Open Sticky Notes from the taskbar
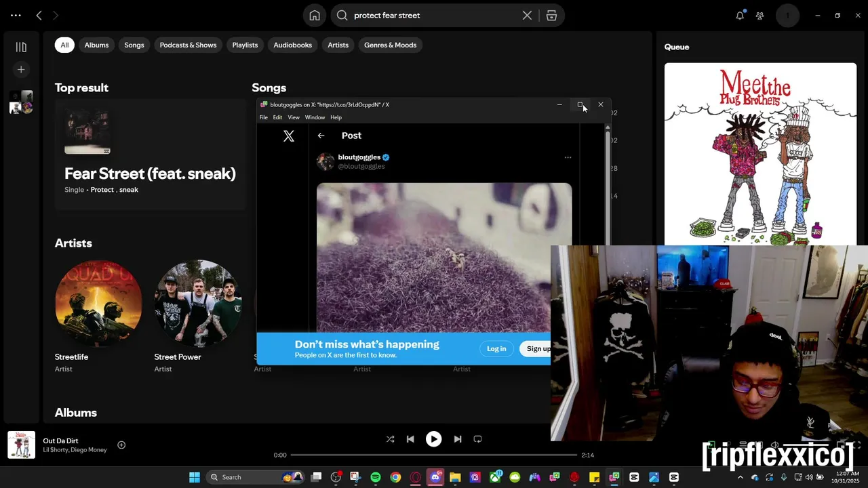 (594, 477)
